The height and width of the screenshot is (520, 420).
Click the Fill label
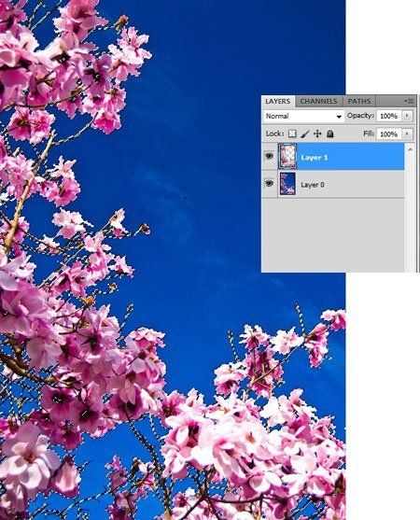click(369, 134)
